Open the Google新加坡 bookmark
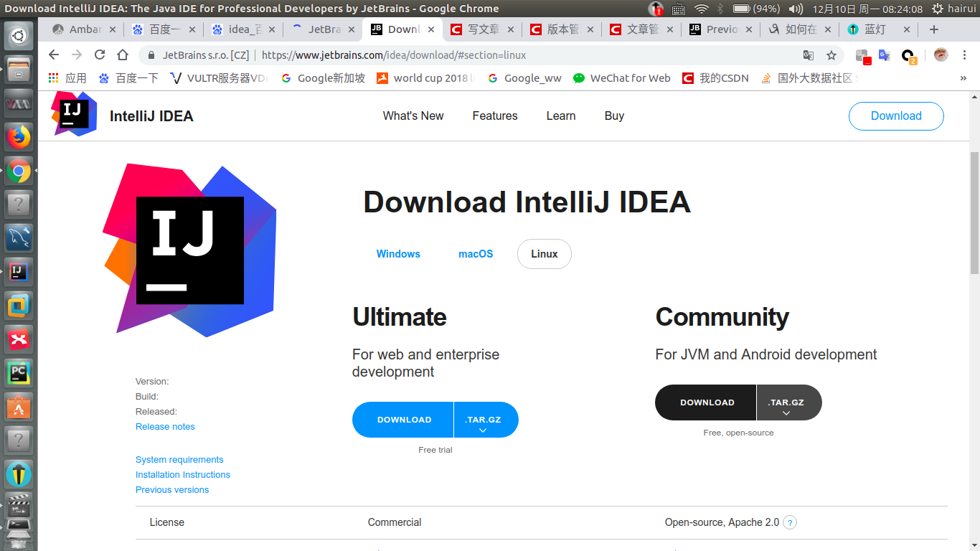 [x=323, y=78]
